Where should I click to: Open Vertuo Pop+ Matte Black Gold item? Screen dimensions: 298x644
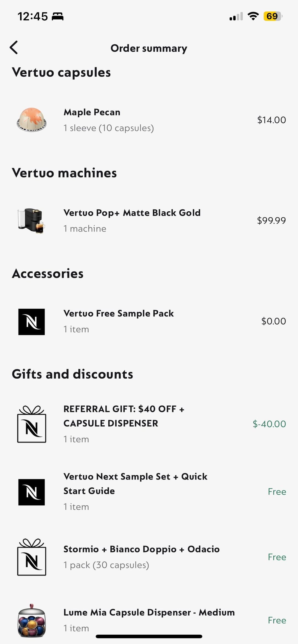click(132, 213)
